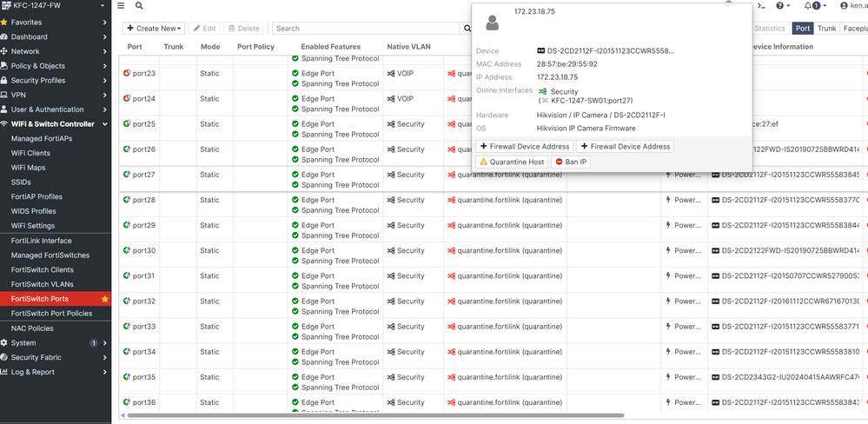Screen dimensions: 868x424
Task: Select the port32 cell text
Action: pyautogui.click(x=144, y=301)
